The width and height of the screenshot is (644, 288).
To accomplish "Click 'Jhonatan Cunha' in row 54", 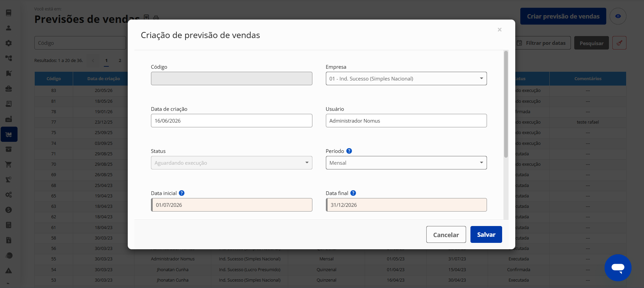I will coord(173,269).
